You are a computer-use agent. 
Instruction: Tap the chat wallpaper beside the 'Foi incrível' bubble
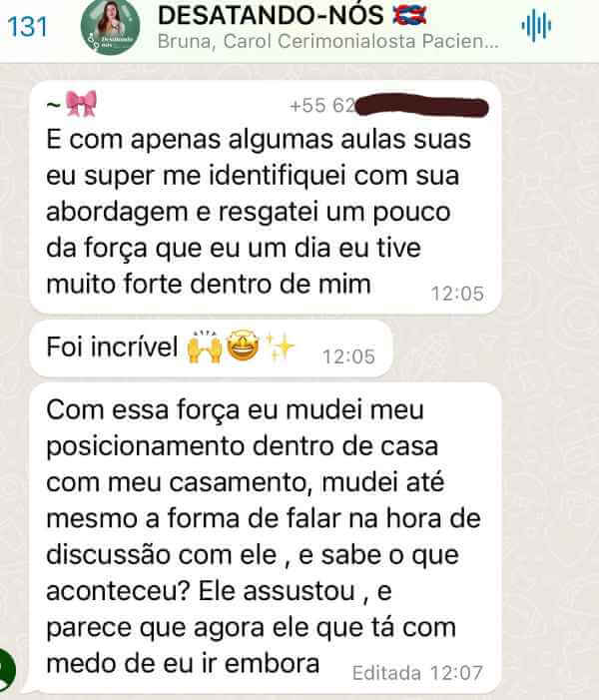[491, 349]
